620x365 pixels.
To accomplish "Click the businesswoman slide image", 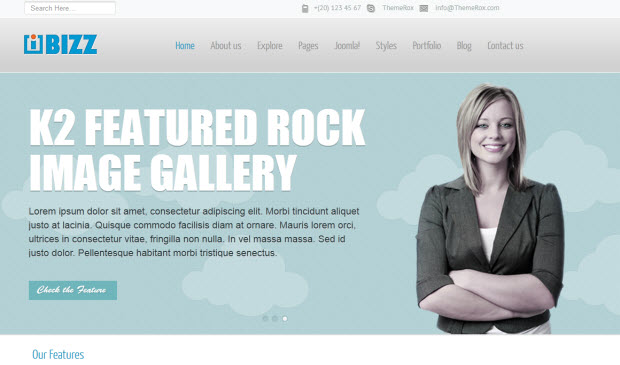I will 491,209.
